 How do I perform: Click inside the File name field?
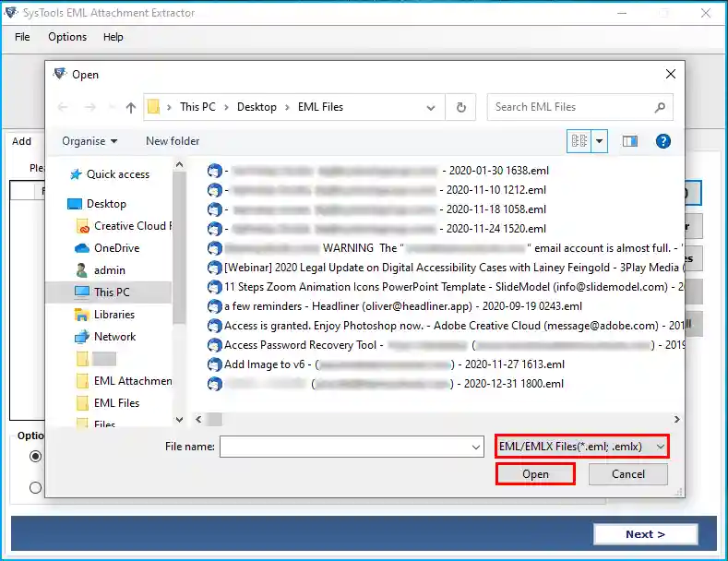pyautogui.click(x=344, y=447)
